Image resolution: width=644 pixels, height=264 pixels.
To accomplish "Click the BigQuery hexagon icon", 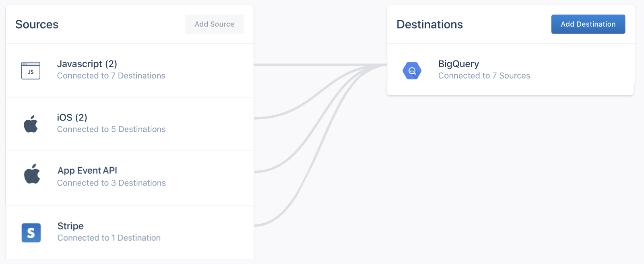I will (412, 71).
